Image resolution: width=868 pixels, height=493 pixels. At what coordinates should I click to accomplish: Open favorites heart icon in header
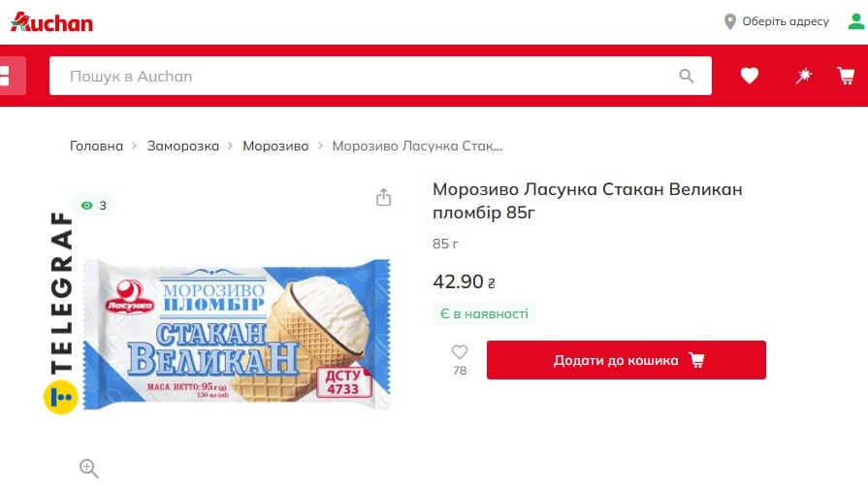pyautogui.click(x=749, y=76)
